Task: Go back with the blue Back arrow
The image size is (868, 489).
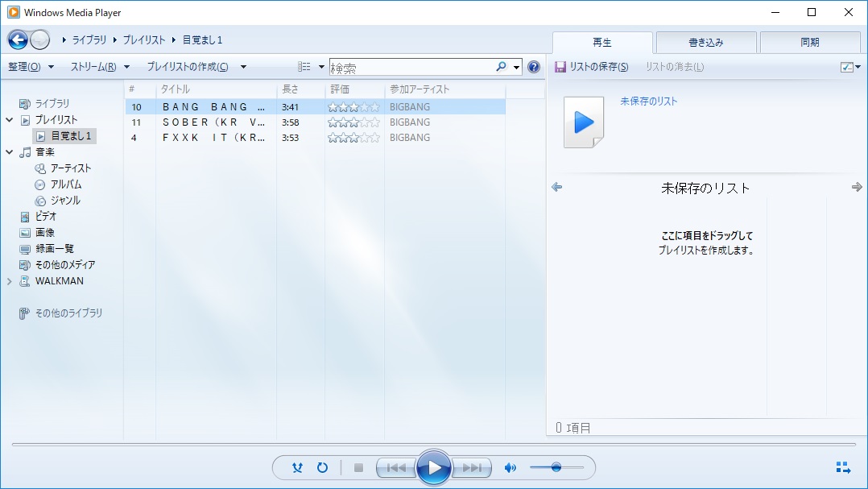Action: (x=18, y=39)
